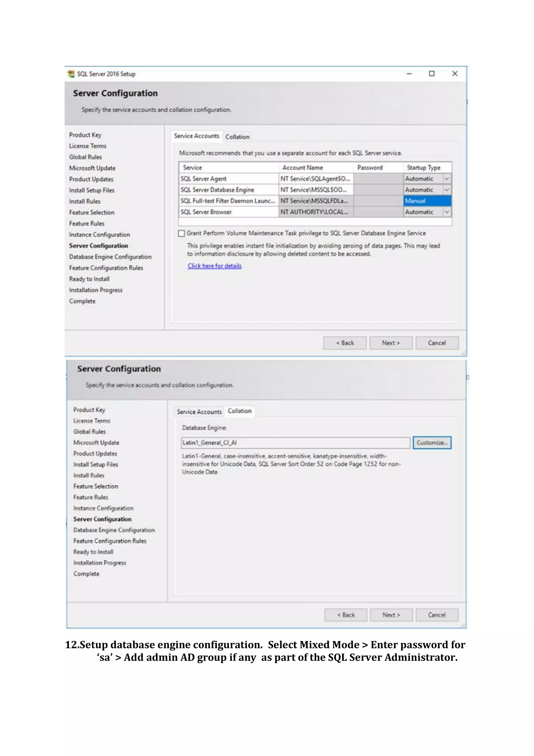Viewport: 534px width, 756px height.
Task: Click Feature Selection step in upper sidebar
Action: (92, 212)
